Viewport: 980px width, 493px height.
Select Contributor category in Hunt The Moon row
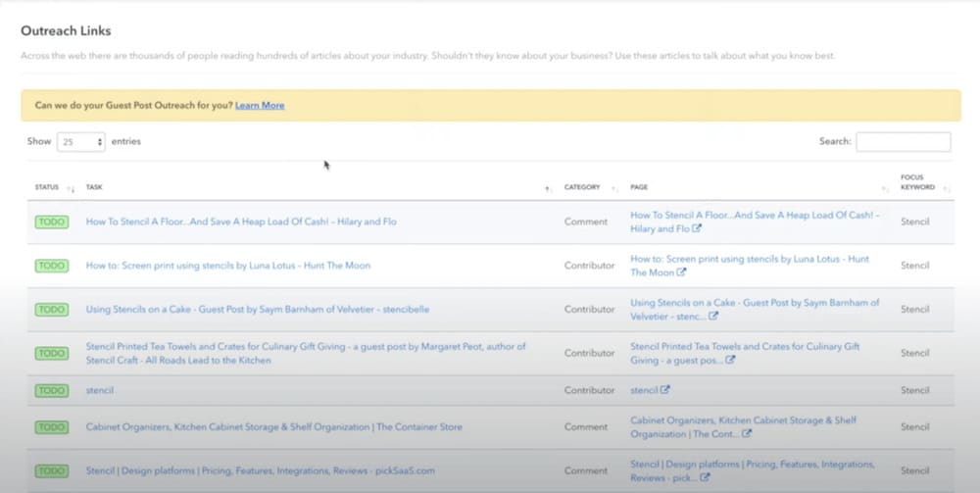(x=589, y=266)
